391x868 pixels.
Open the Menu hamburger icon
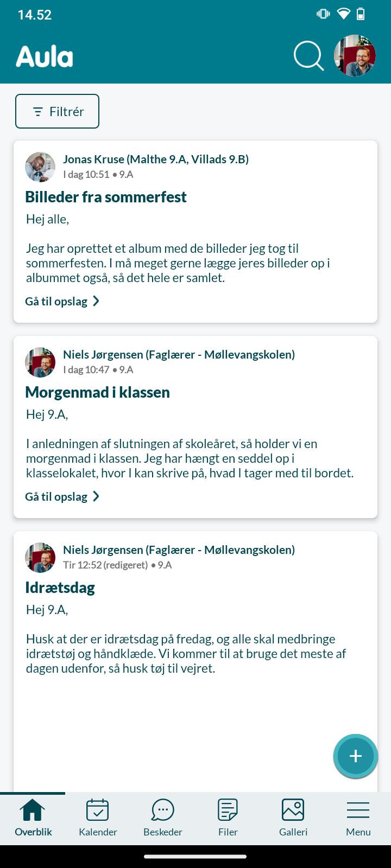pos(358,818)
